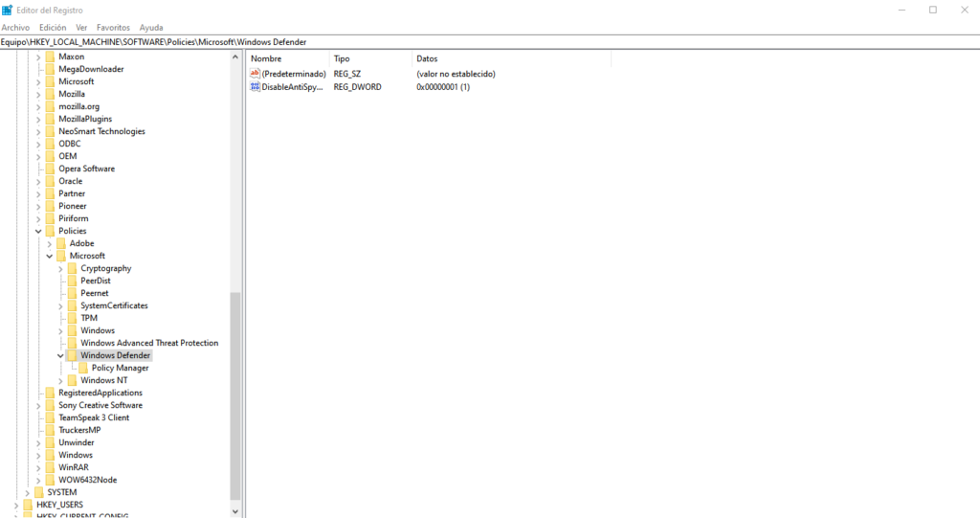The image size is (980, 518).
Task: Expand the SYSTEM key
Action: (27, 492)
